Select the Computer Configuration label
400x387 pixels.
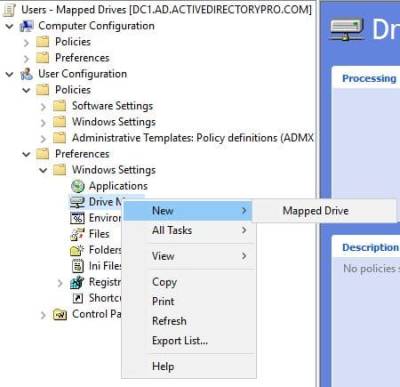coord(96,26)
